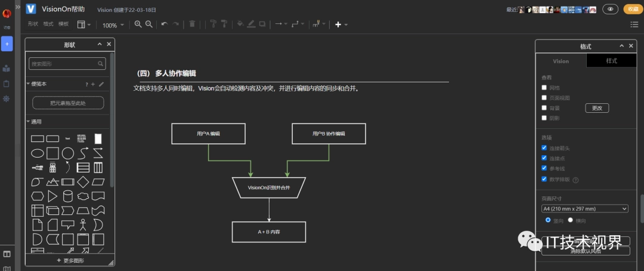The height and width of the screenshot is (271, 644).
Task: Select the parallelogram shape in shapes panel
Action: 98,181
